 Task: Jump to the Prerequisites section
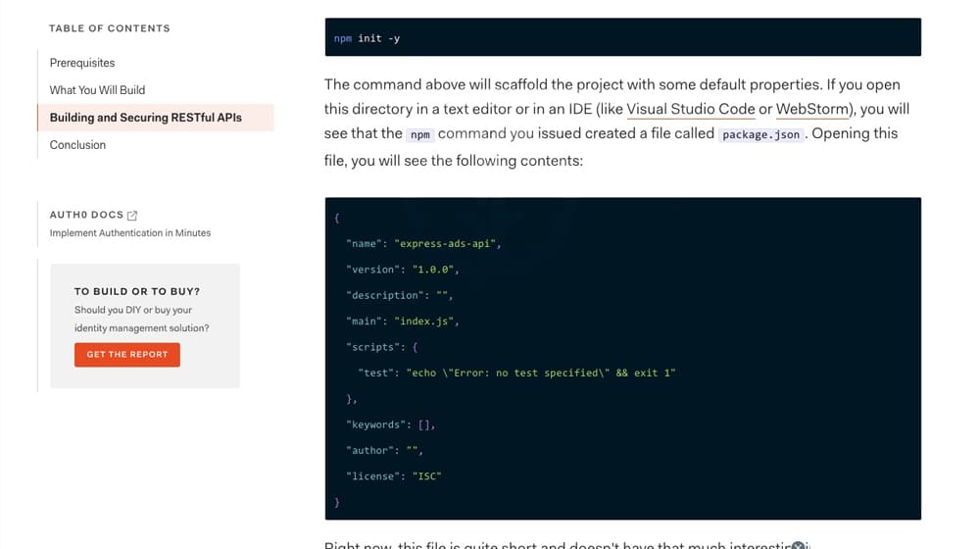[82, 63]
